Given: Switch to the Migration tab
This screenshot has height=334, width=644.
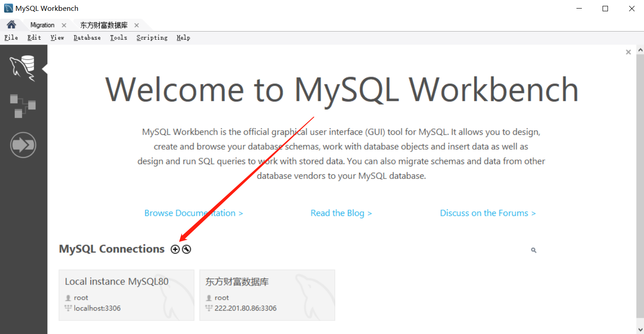Looking at the screenshot, I should [x=42, y=25].
